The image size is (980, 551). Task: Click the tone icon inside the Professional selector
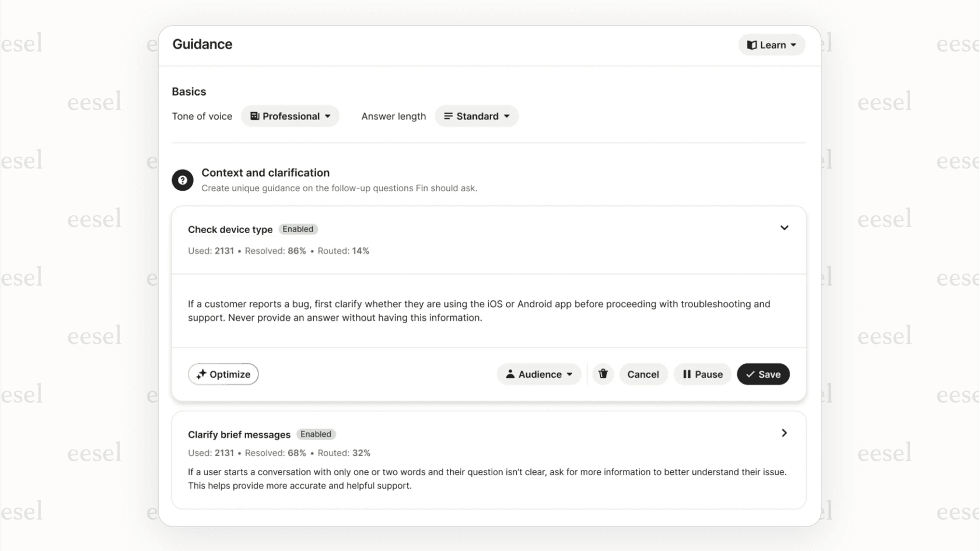pyautogui.click(x=254, y=116)
